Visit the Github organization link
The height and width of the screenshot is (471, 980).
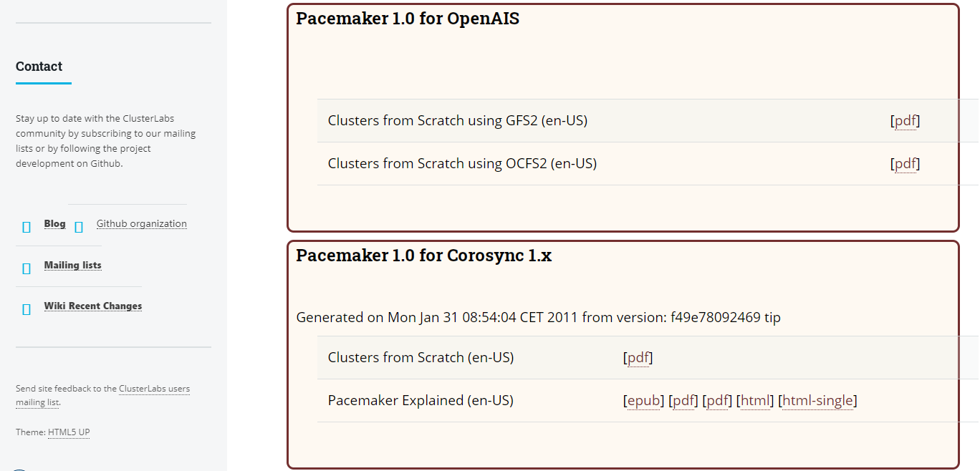click(x=141, y=223)
